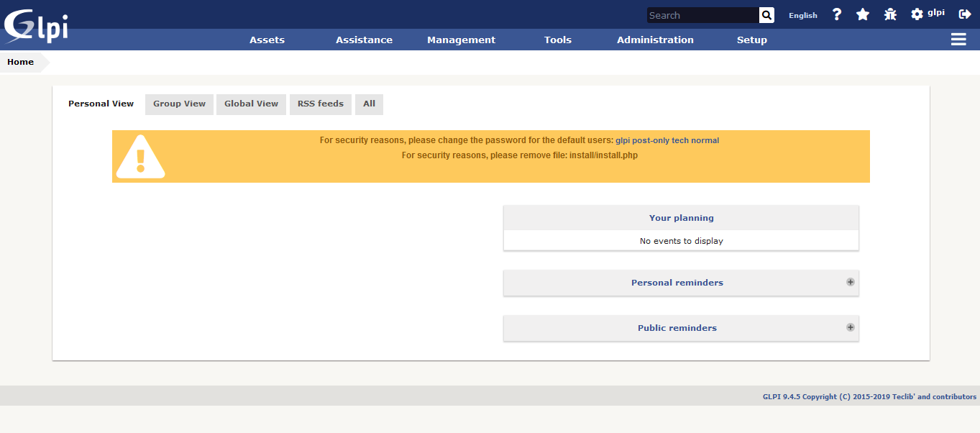Click the GLPI logo
The image size is (980, 433).
tap(36, 26)
